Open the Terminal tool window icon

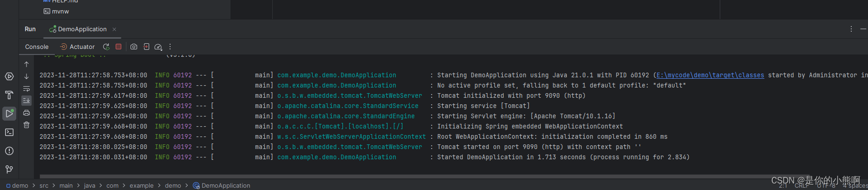(9, 132)
